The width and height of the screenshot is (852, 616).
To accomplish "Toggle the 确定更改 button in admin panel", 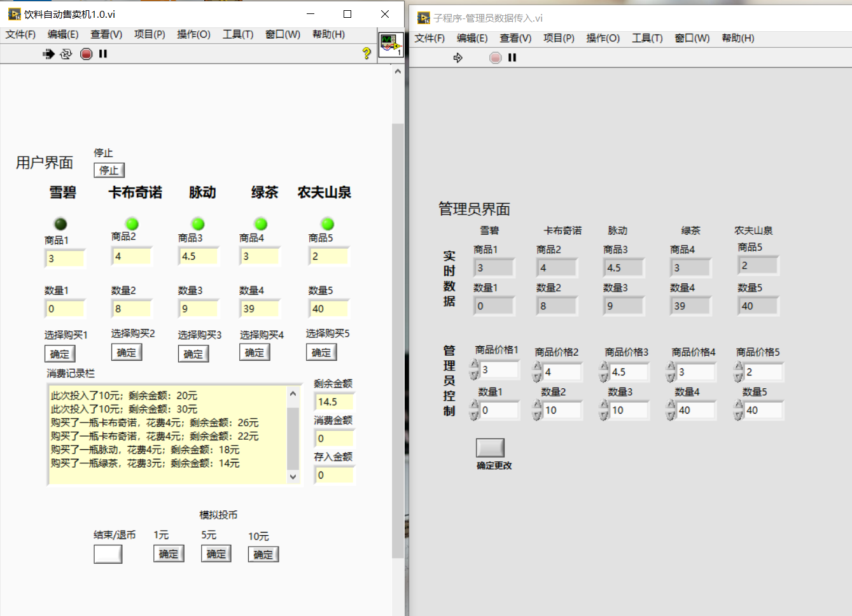I will [490, 447].
